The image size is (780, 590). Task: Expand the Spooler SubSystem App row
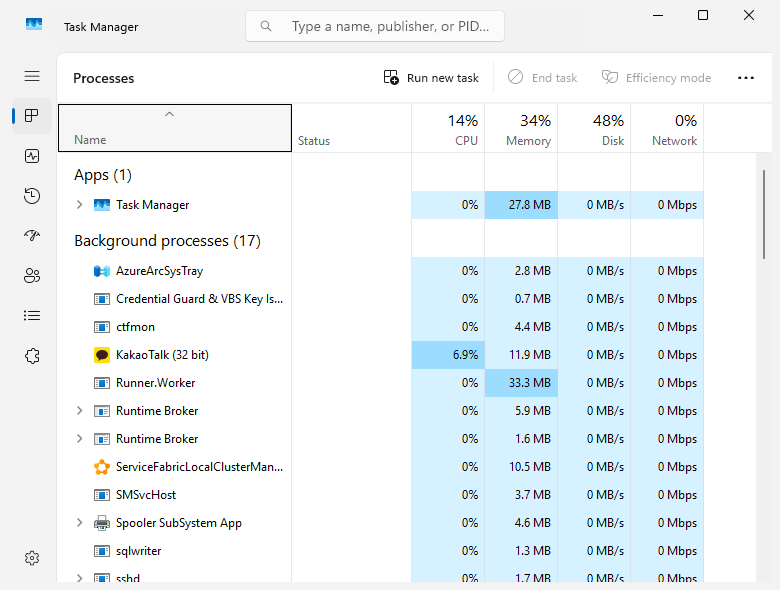[x=79, y=522]
